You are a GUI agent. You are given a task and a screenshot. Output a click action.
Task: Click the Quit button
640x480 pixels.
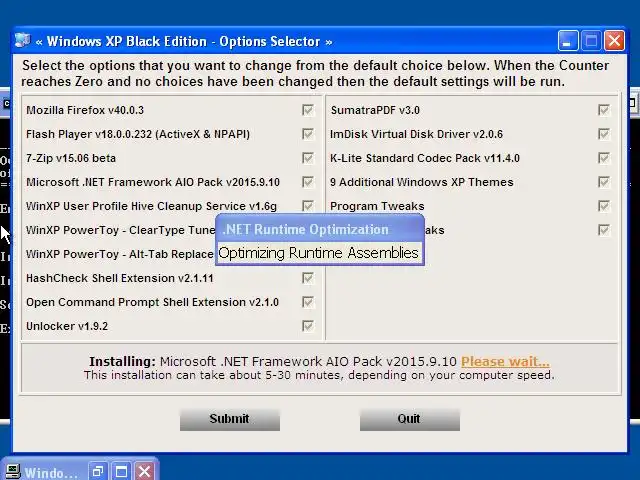410,419
